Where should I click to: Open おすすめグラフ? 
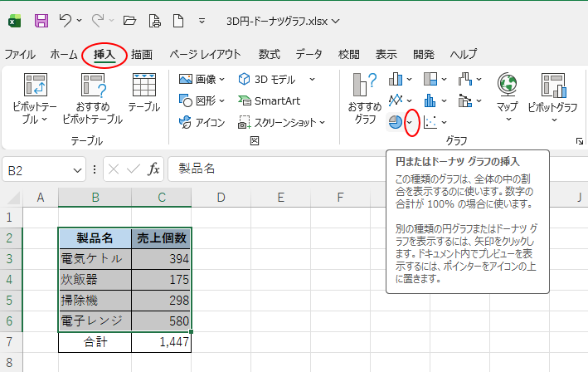tap(365, 98)
